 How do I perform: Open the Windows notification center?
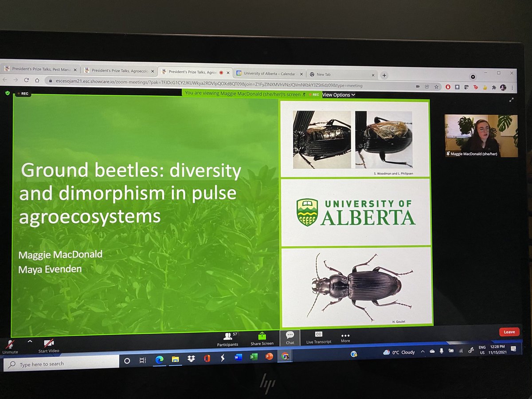pyautogui.click(x=513, y=348)
